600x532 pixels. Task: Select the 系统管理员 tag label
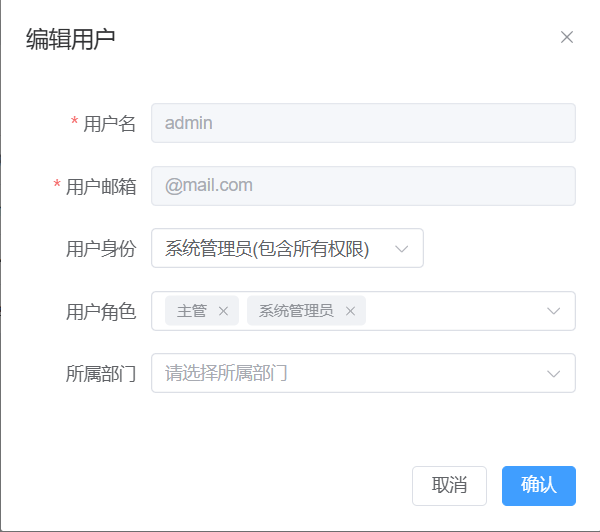(x=296, y=311)
